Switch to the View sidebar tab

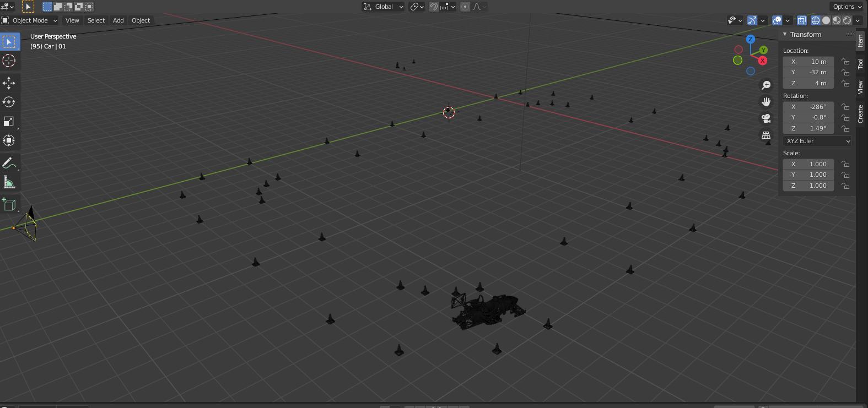point(860,87)
